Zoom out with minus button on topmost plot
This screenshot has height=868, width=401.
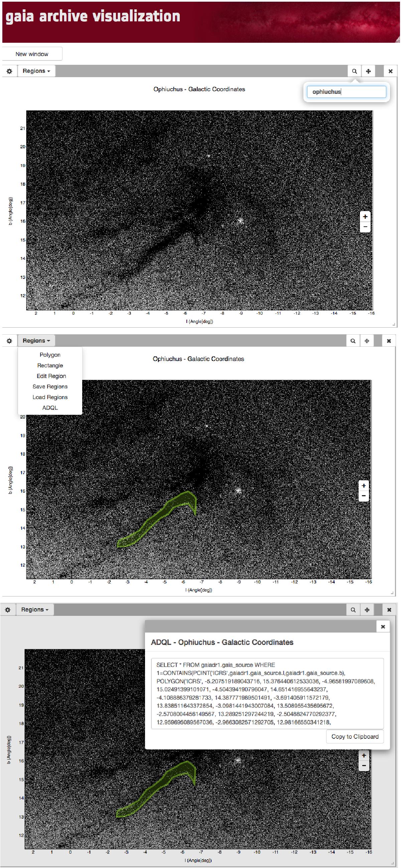365,227
